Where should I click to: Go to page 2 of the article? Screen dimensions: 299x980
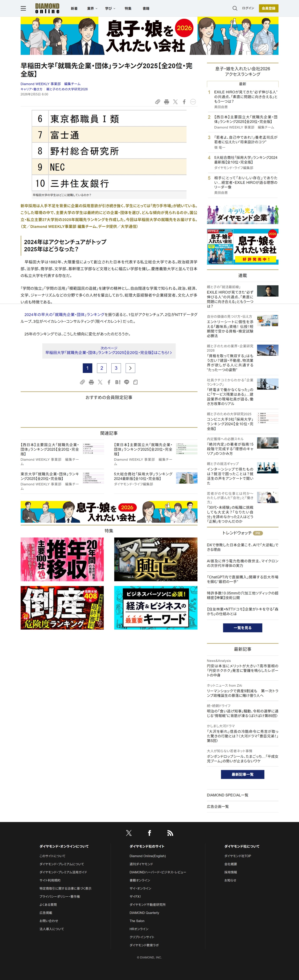click(101, 368)
